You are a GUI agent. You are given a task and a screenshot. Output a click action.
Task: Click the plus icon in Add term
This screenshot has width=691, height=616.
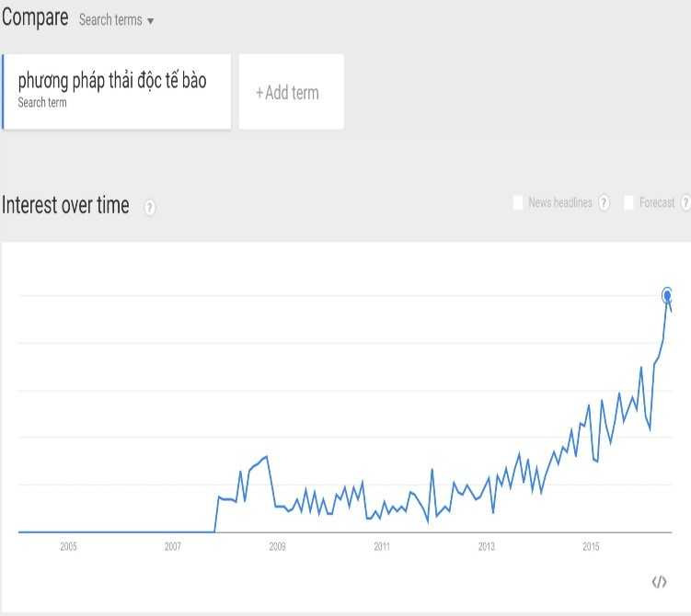259,92
